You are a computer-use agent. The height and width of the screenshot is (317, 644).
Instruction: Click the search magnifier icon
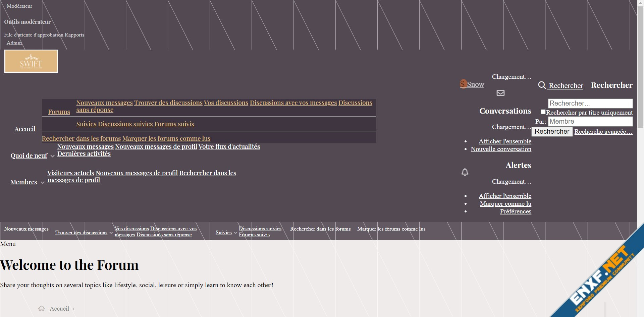pos(542,85)
